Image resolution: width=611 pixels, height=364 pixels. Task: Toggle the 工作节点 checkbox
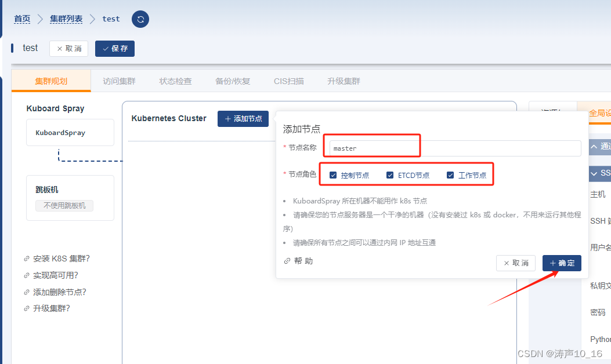(x=450, y=175)
